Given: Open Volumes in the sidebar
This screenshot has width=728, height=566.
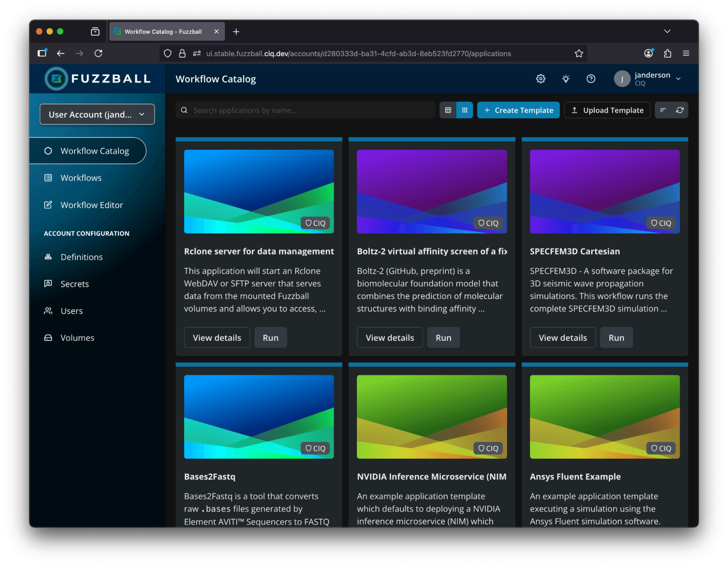Looking at the screenshot, I should click(77, 338).
